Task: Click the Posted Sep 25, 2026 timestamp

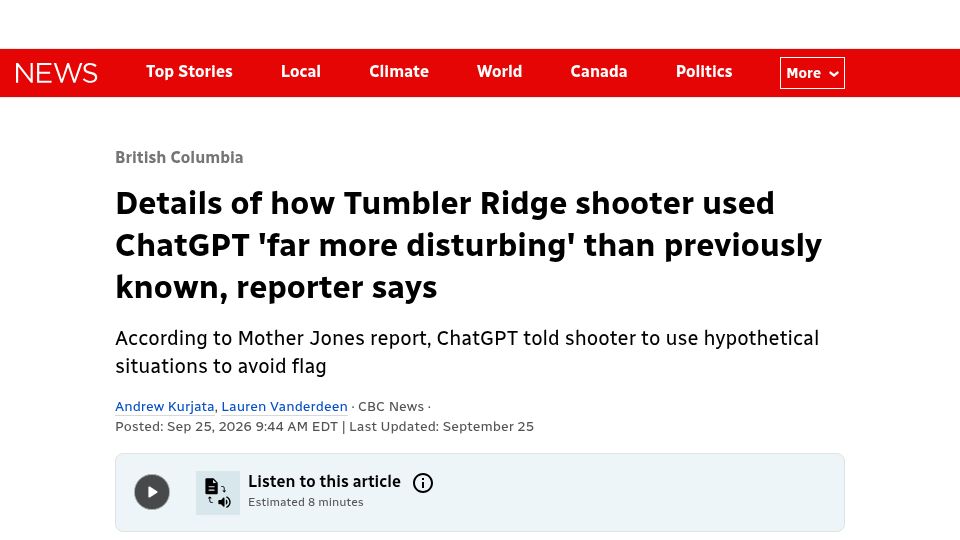Action: 227,427
